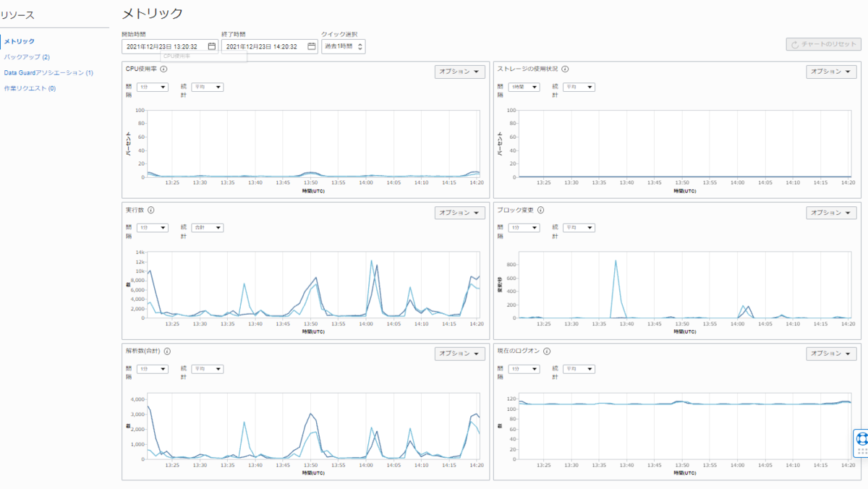Open the end time calendar icon
This screenshot has height=489, width=868.
point(312,46)
